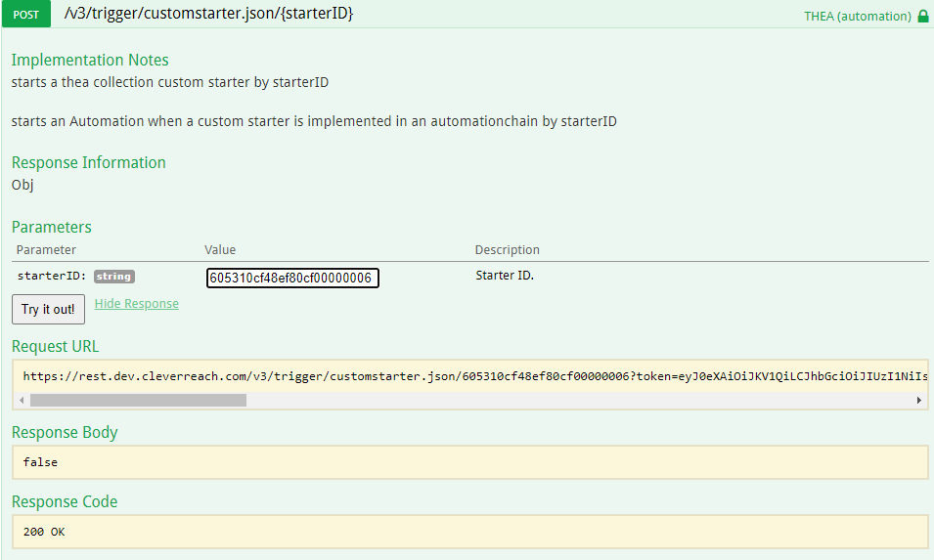Click the right arrow of the URL scrollbar
Viewport: 934px width, 560px height.
click(919, 401)
